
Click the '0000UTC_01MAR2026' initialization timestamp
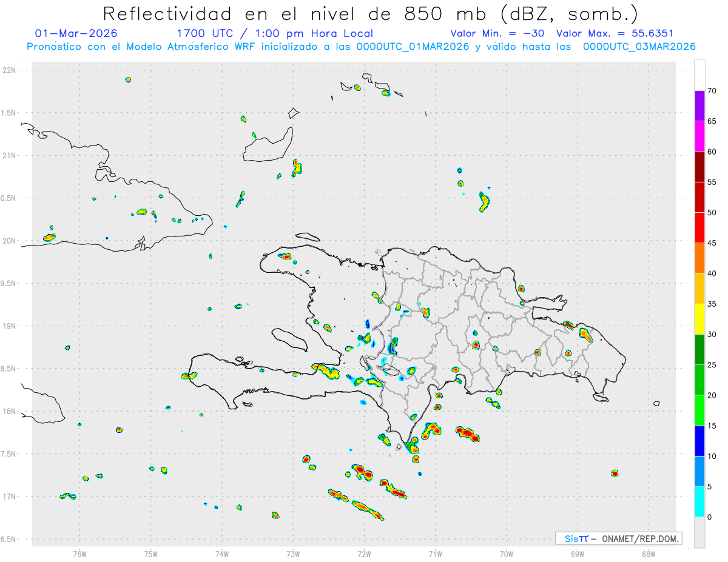click(413, 47)
